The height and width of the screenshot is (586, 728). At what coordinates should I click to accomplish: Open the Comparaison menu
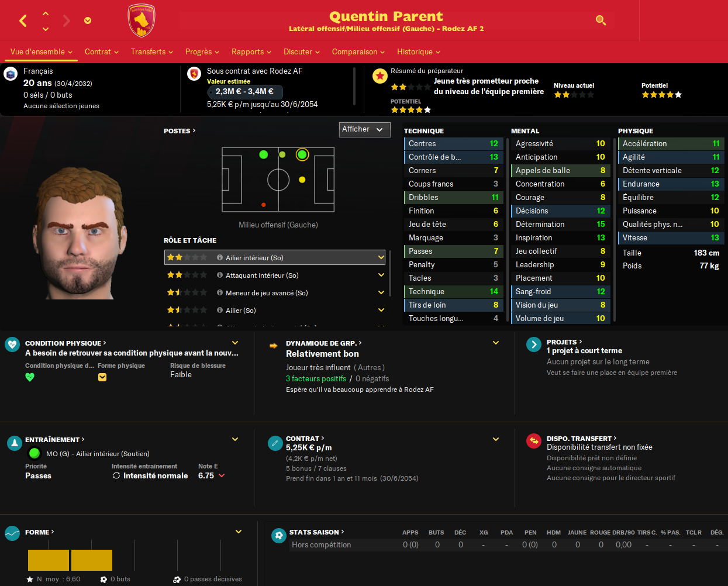tap(358, 51)
